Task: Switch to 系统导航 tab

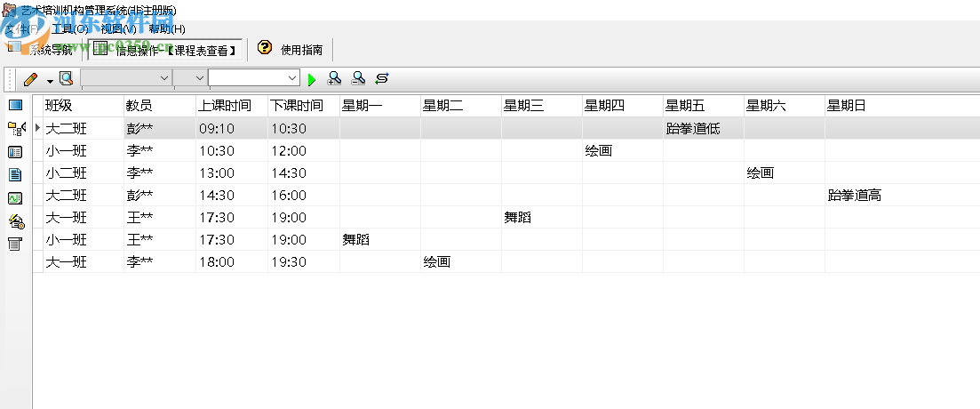Action: [41, 50]
